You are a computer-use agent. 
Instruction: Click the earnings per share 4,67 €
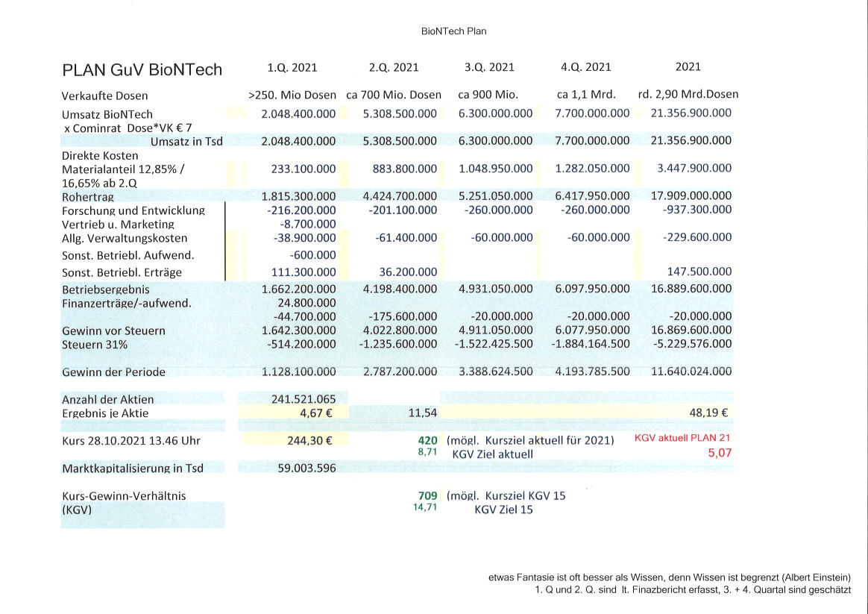point(315,413)
